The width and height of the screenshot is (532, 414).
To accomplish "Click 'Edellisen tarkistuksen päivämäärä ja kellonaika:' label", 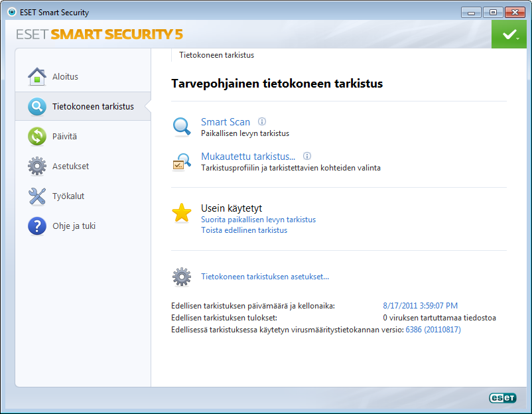I will tap(253, 306).
